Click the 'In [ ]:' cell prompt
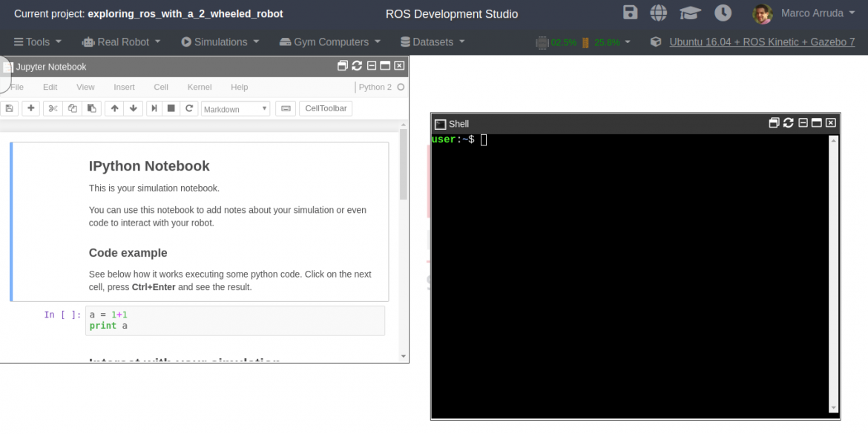 (x=62, y=315)
